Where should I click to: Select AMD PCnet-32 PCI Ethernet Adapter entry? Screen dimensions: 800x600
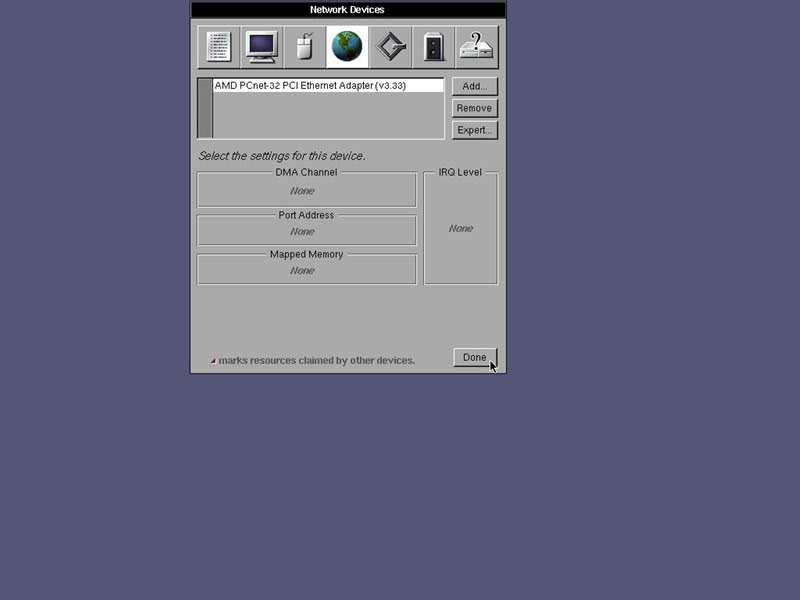[328, 86]
